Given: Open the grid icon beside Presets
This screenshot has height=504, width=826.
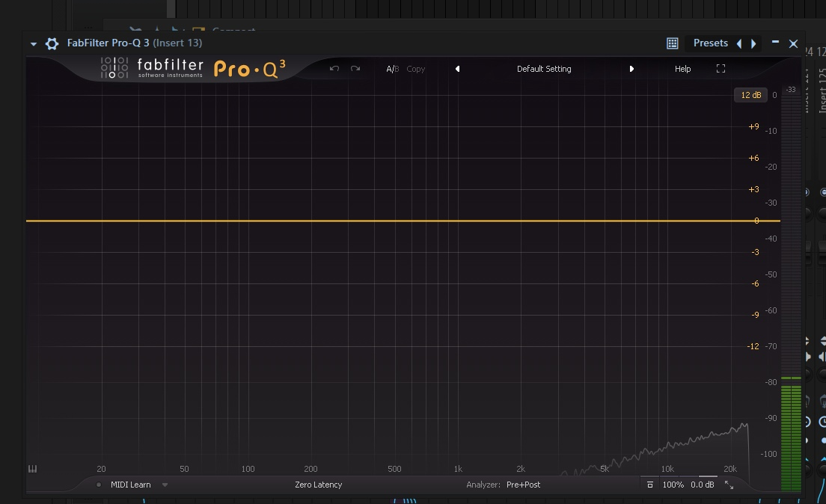Looking at the screenshot, I should coord(672,43).
